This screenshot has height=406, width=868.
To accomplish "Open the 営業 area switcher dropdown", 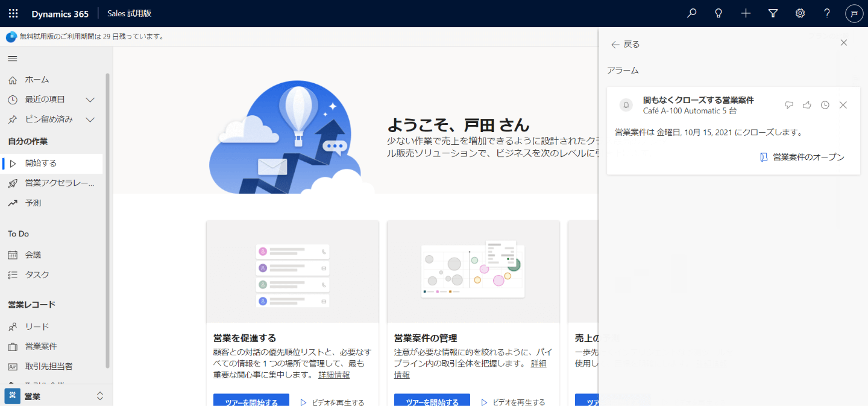I will pos(56,396).
